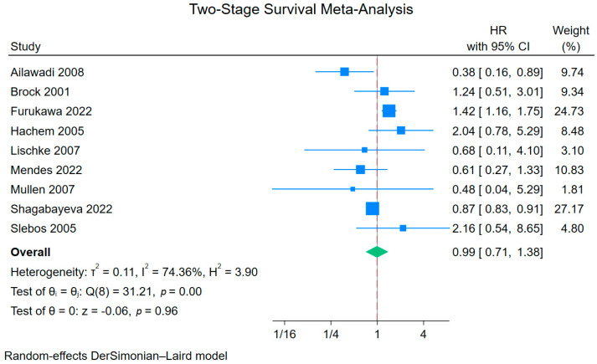Click the 1/16 axis tick label

tap(285, 334)
